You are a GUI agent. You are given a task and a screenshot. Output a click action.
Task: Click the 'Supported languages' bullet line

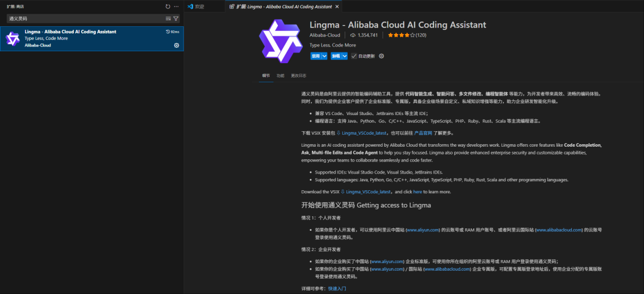point(441,180)
